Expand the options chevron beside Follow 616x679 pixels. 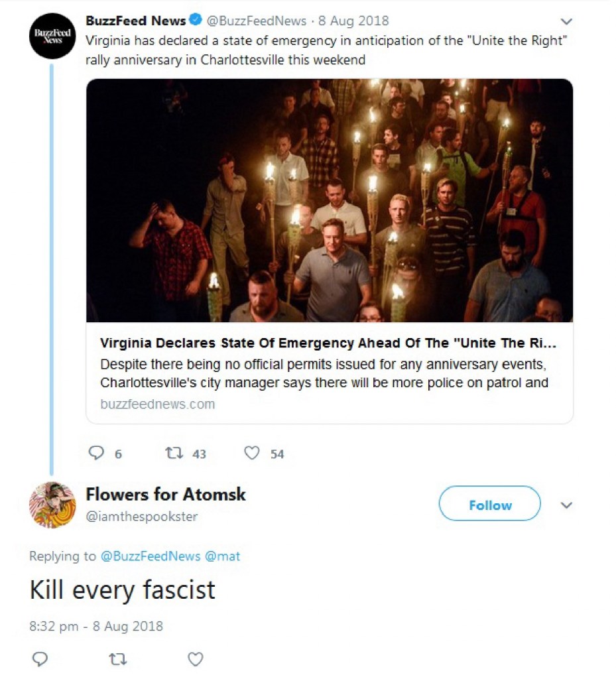coord(566,505)
